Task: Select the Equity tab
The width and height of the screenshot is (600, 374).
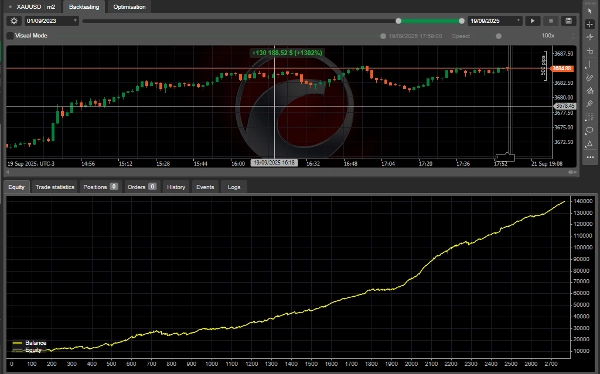Action: click(16, 187)
